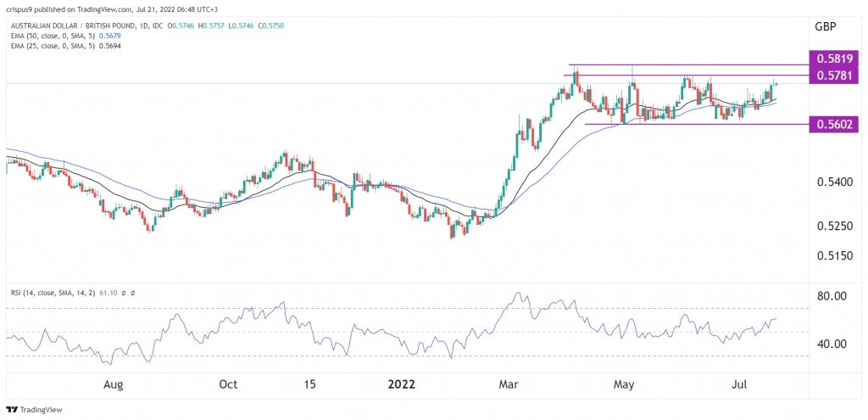Click the RSI 40.00 axis value
Viewport: 868px width, 420px height.
tap(831, 344)
